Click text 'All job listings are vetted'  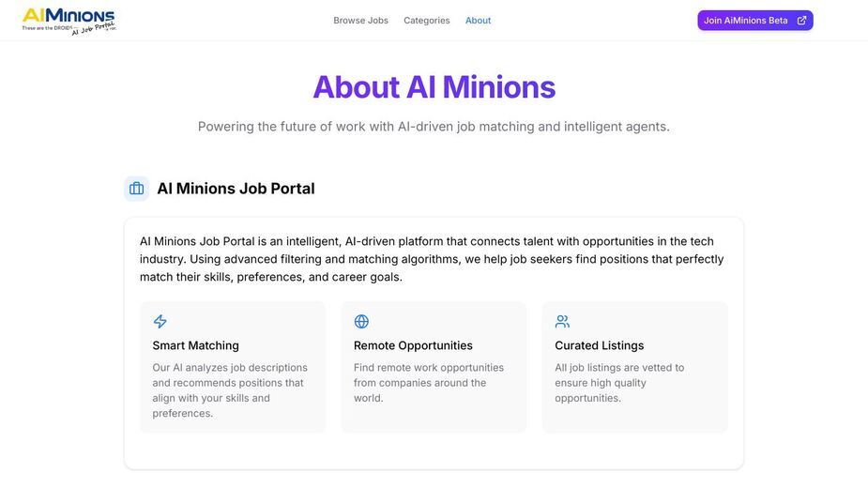tap(619, 382)
